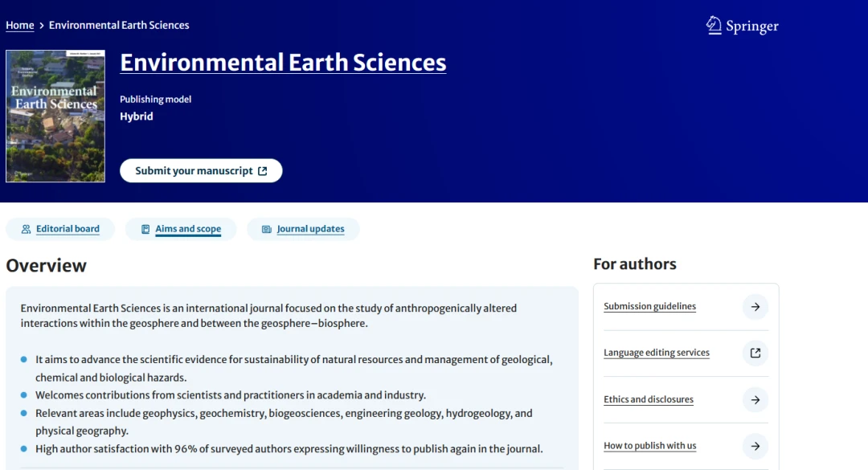Open the Environmental Earth Sciences cover thumbnail
This screenshot has width=868, height=470.
(55, 116)
